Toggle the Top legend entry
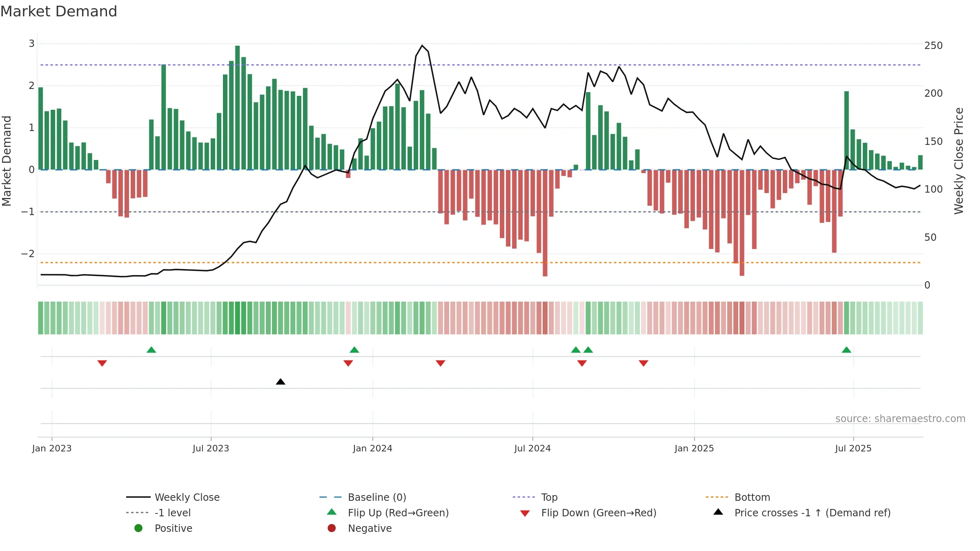This screenshot has width=980, height=551. coord(535,497)
